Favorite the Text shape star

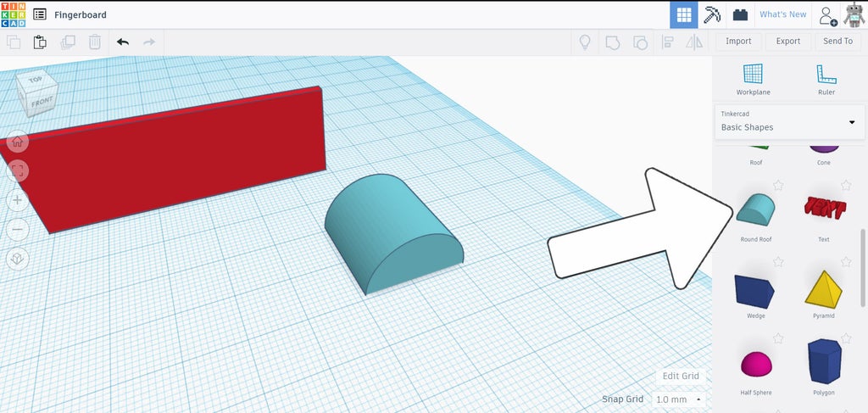tap(846, 186)
